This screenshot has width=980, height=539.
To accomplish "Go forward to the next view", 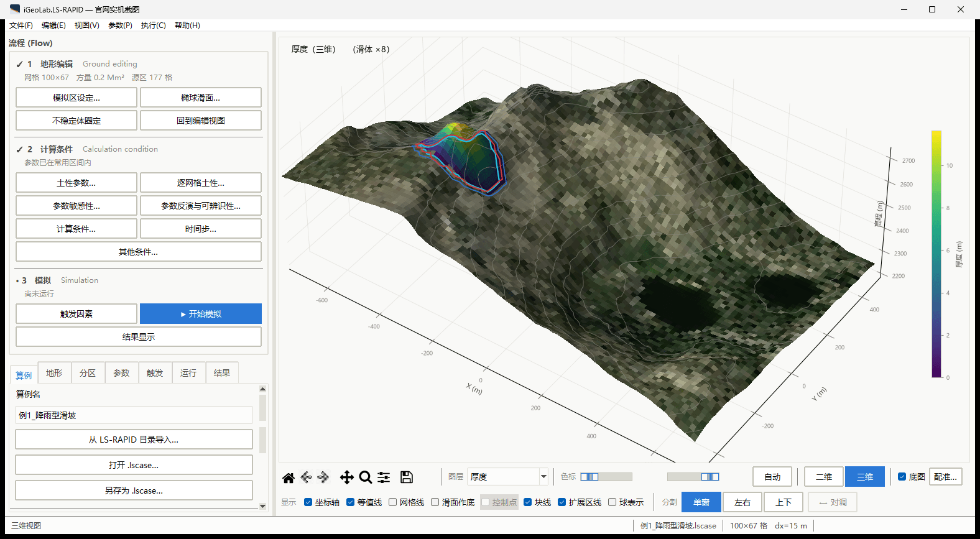I will (x=323, y=477).
